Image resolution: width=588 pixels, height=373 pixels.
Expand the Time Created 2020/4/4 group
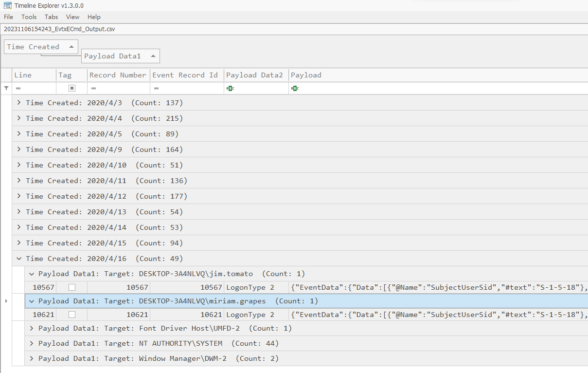point(19,118)
